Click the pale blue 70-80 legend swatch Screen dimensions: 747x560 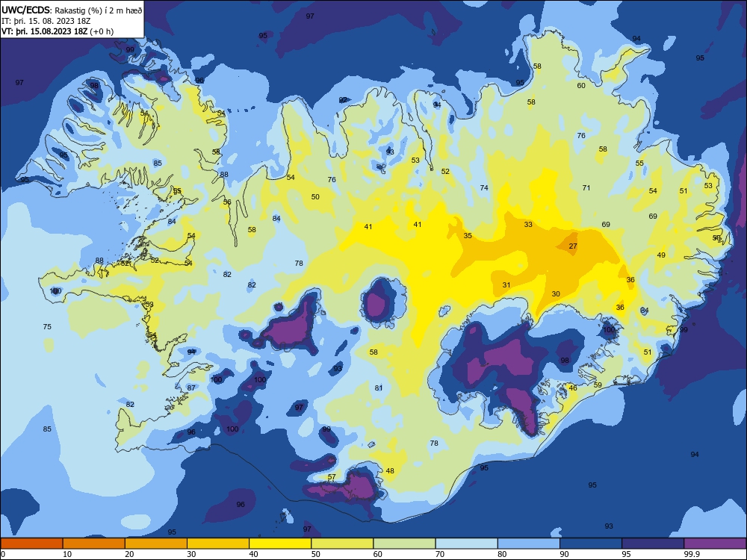coord(466,544)
